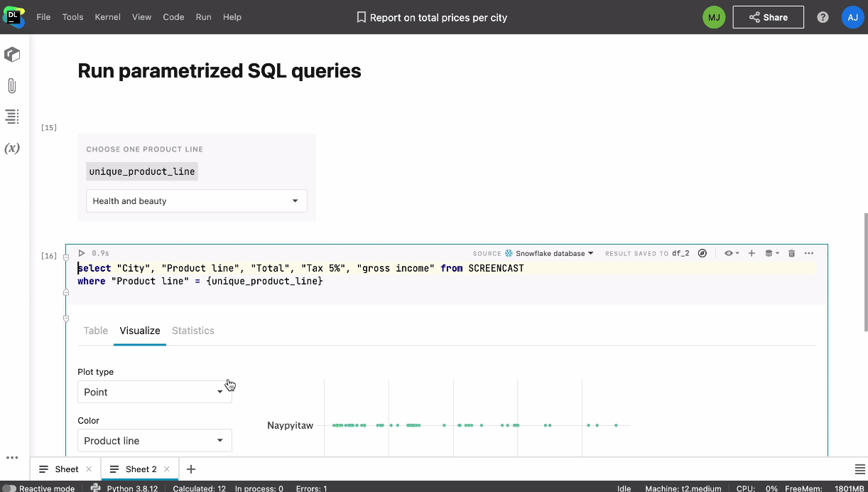Open the table of contents sidebar icon
This screenshot has width=868, height=492.
pyautogui.click(x=12, y=117)
